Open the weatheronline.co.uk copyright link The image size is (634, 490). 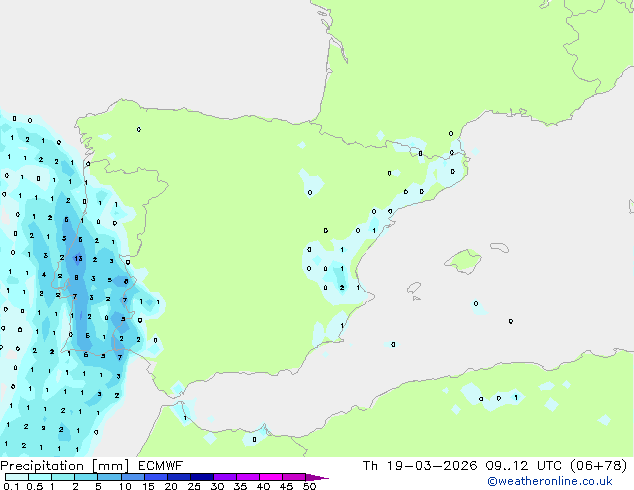pos(550,481)
